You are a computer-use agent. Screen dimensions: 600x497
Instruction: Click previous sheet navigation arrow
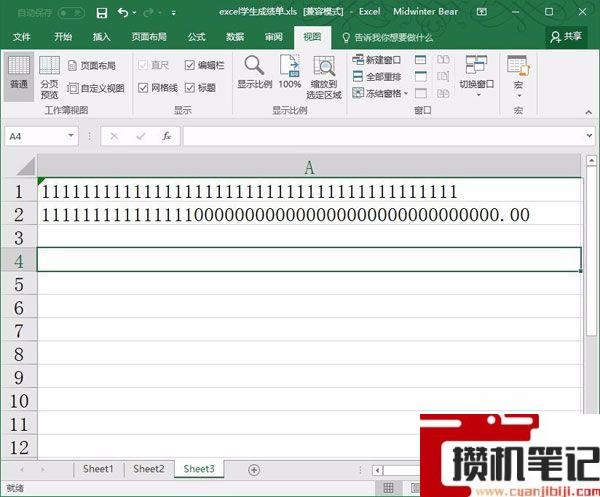(x=22, y=469)
